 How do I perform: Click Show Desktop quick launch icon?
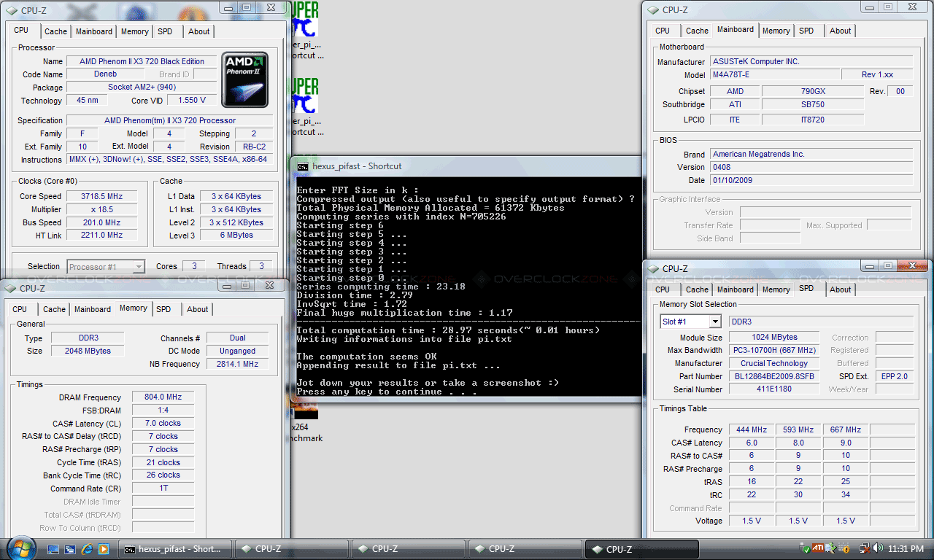click(54, 549)
